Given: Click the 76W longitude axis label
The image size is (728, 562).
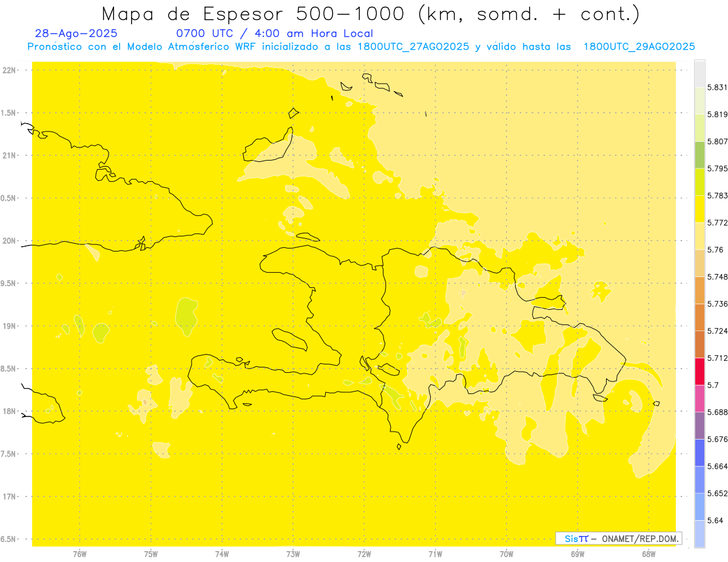Looking at the screenshot, I should 79,554.
